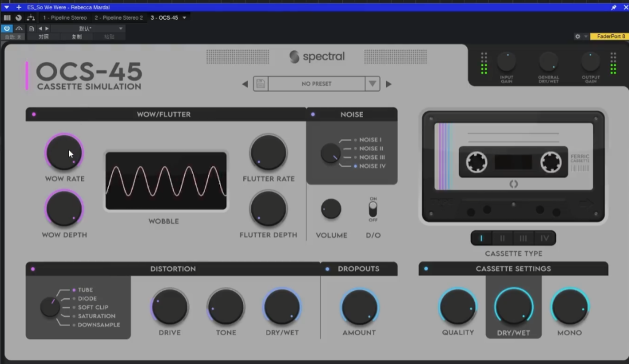Toggle the NOISE section power dot

point(313,114)
